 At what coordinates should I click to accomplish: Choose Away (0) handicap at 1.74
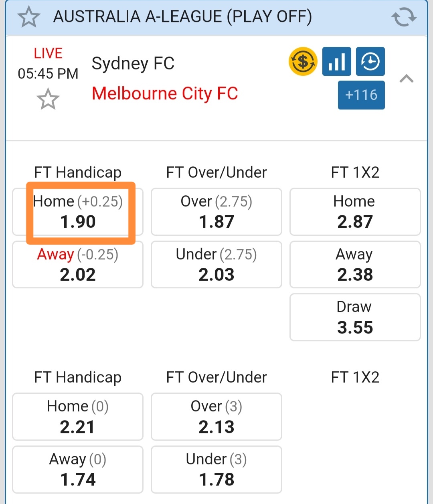point(78,470)
